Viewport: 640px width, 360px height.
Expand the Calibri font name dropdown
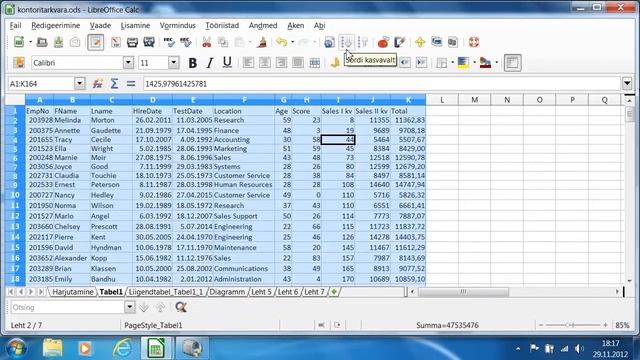click(128, 62)
